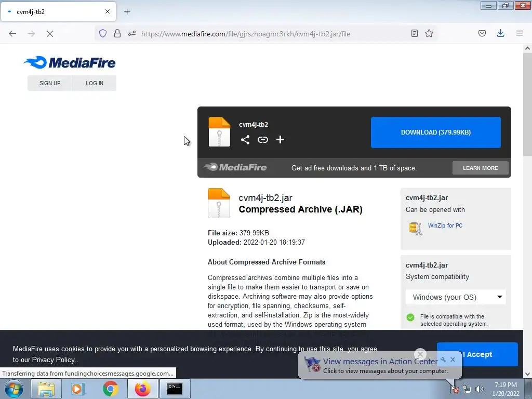Open the tracking protection shield icon
The width and height of the screenshot is (532, 399).
[103, 33]
